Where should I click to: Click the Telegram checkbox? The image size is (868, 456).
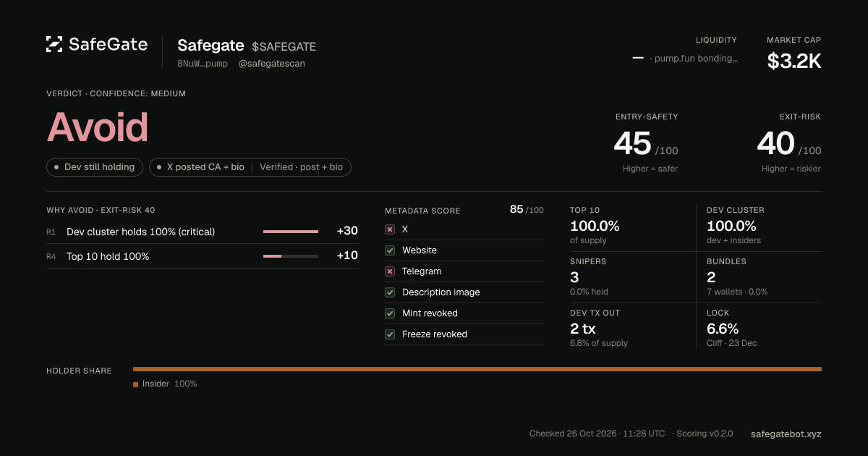click(x=390, y=271)
